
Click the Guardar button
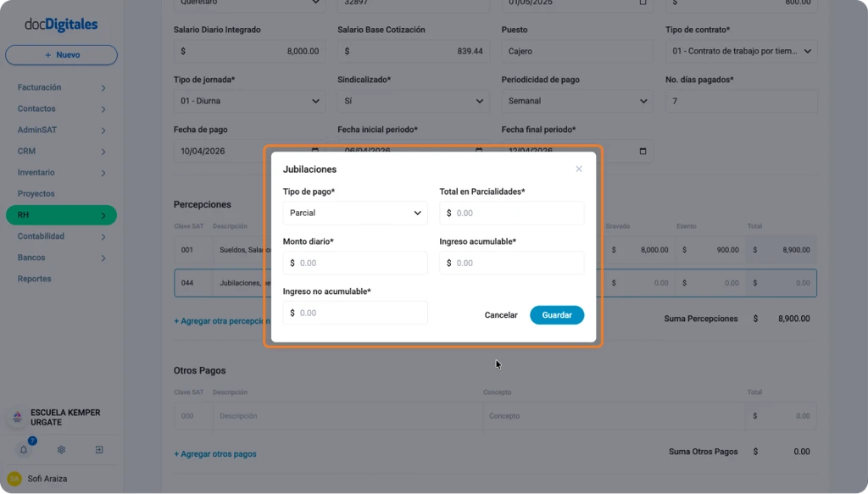(557, 314)
